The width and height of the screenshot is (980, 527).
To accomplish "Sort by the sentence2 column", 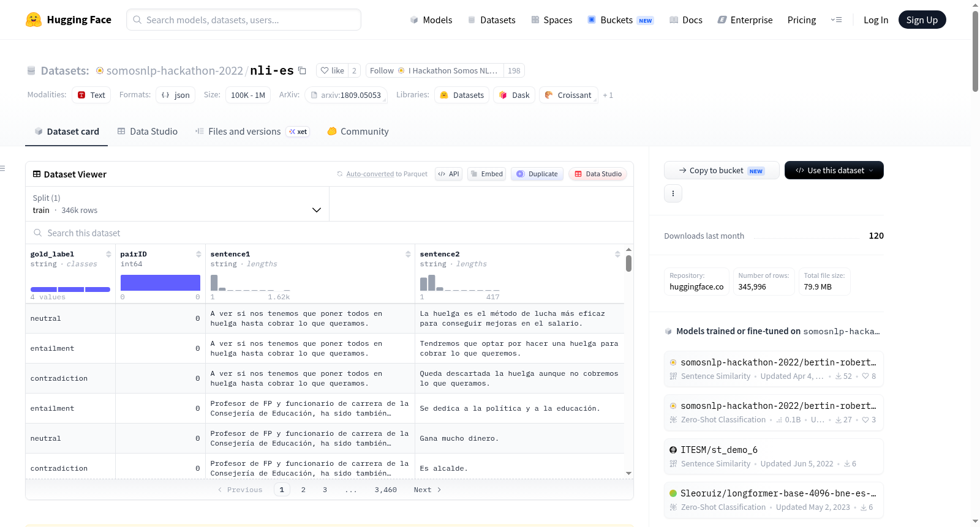I will pyautogui.click(x=617, y=254).
